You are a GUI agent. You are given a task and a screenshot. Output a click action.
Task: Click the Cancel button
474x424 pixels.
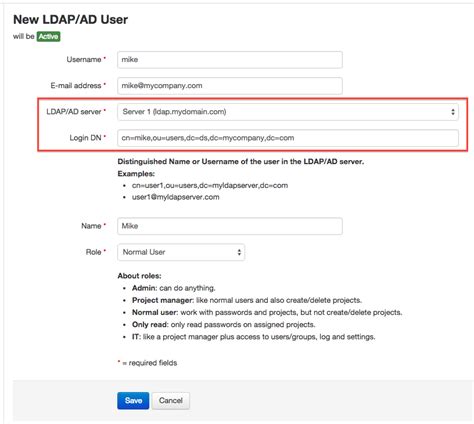171,401
